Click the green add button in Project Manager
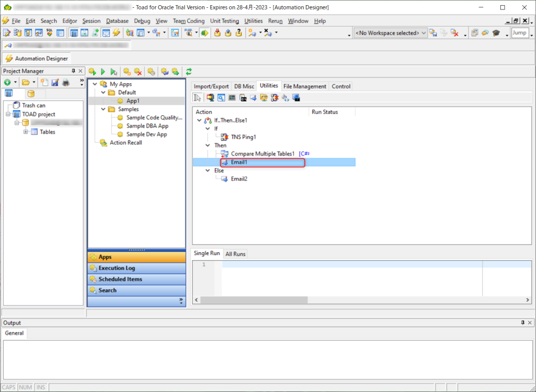Viewport: 536px width, 392px height. pyautogui.click(x=7, y=82)
